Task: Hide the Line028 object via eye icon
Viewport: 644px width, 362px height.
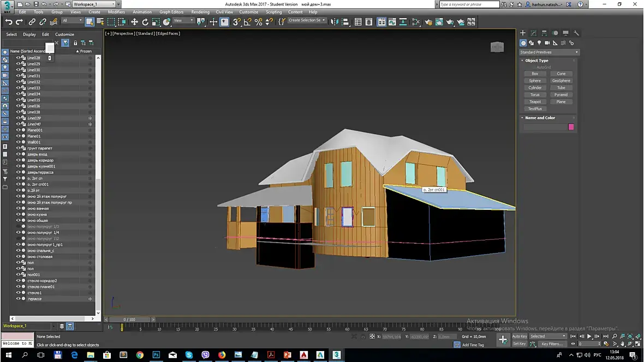Action: (18, 58)
